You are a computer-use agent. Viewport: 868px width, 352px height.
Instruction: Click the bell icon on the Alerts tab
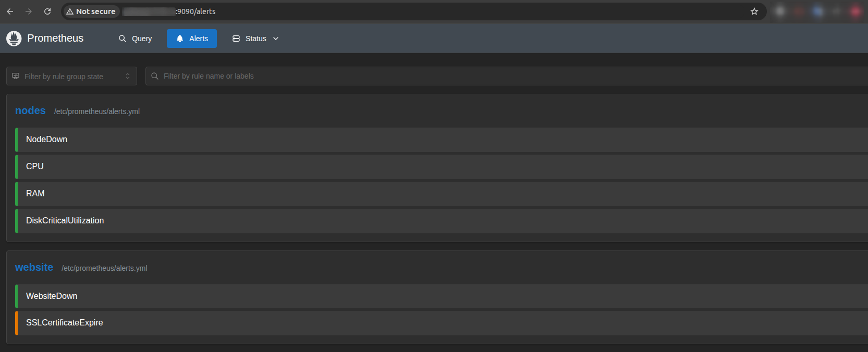pos(180,39)
